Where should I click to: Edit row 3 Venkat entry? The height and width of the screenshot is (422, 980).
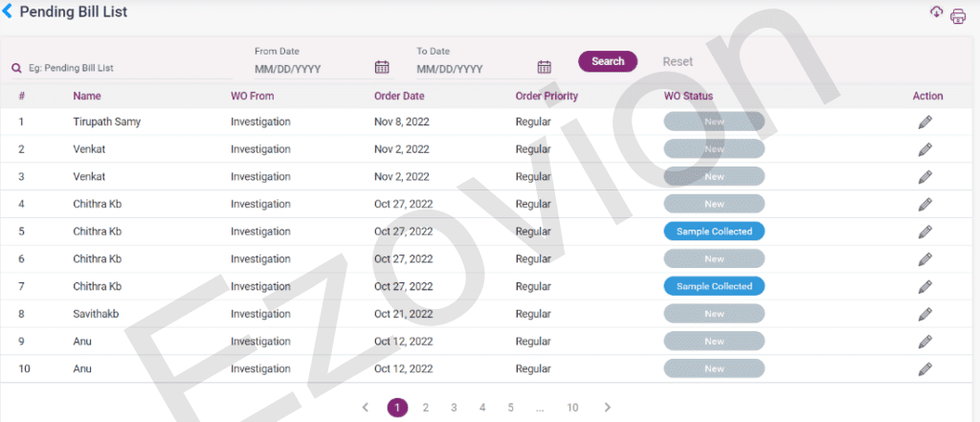click(925, 177)
